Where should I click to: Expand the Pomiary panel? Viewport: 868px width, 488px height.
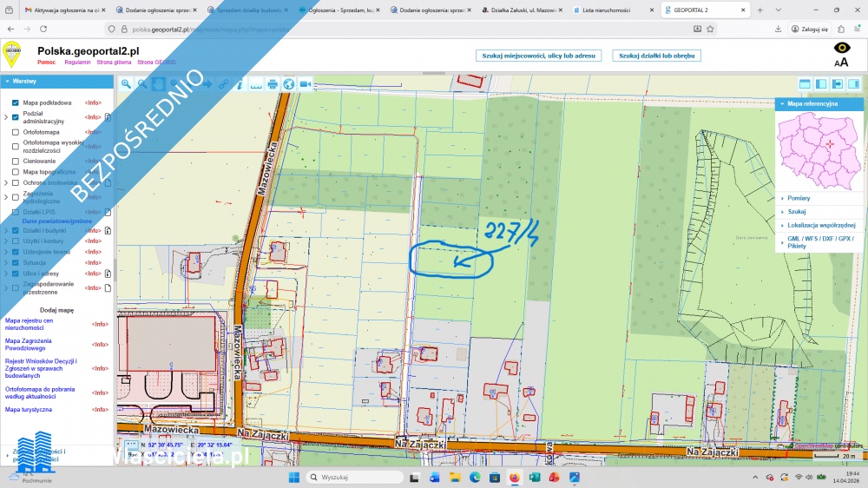(799, 198)
